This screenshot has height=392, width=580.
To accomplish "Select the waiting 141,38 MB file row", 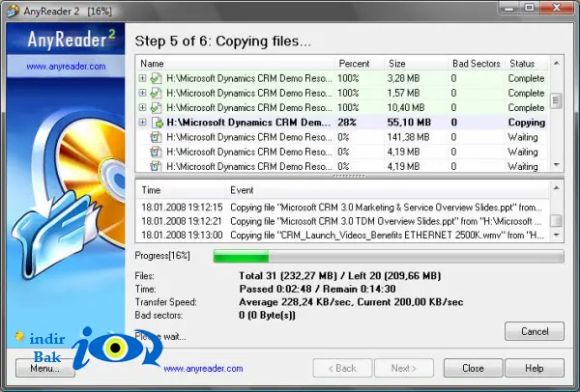I will pos(342,137).
